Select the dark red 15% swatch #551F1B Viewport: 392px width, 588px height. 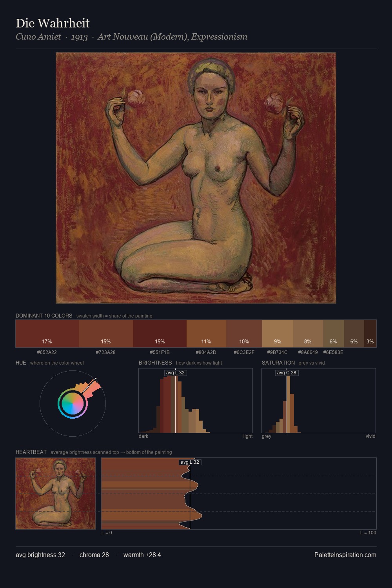pos(160,334)
